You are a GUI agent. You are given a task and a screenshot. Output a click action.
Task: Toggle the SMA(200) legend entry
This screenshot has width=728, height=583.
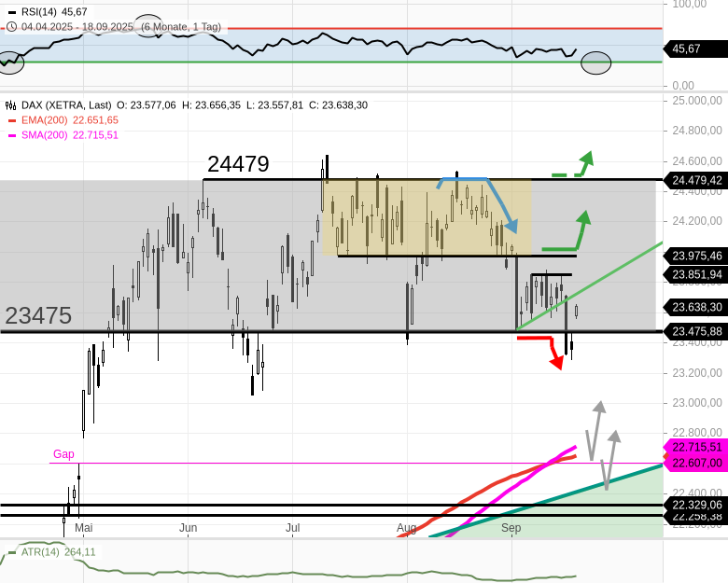pyautogui.click(x=63, y=135)
